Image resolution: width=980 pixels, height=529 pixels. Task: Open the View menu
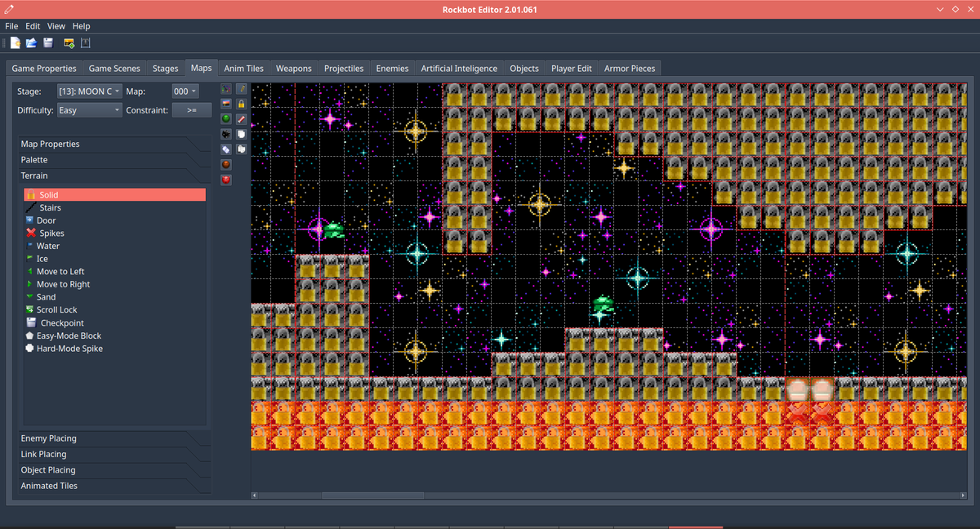(x=56, y=25)
